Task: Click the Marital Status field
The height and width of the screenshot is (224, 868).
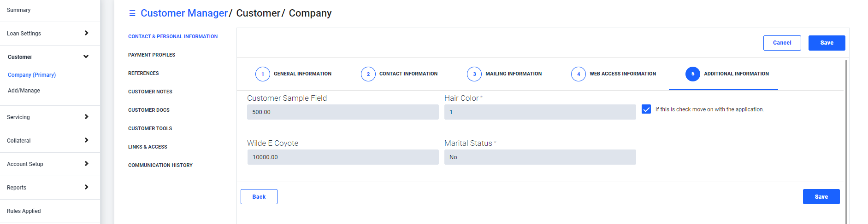Action: pyautogui.click(x=540, y=157)
